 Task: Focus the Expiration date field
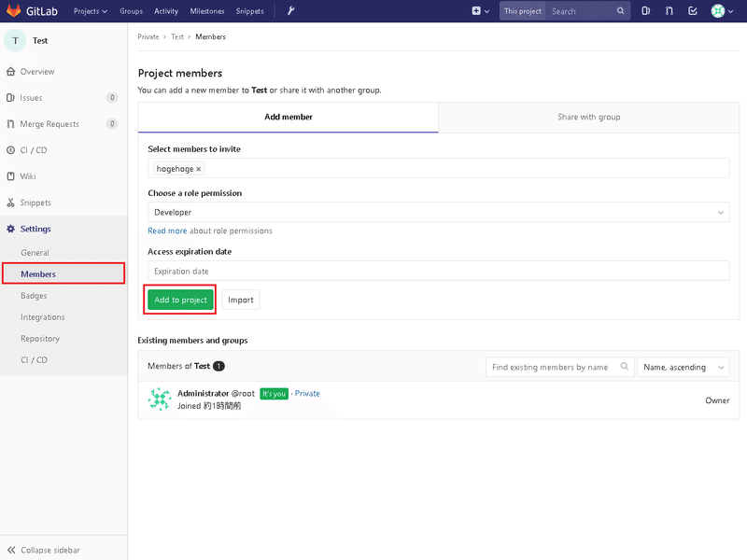(x=438, y=271)
